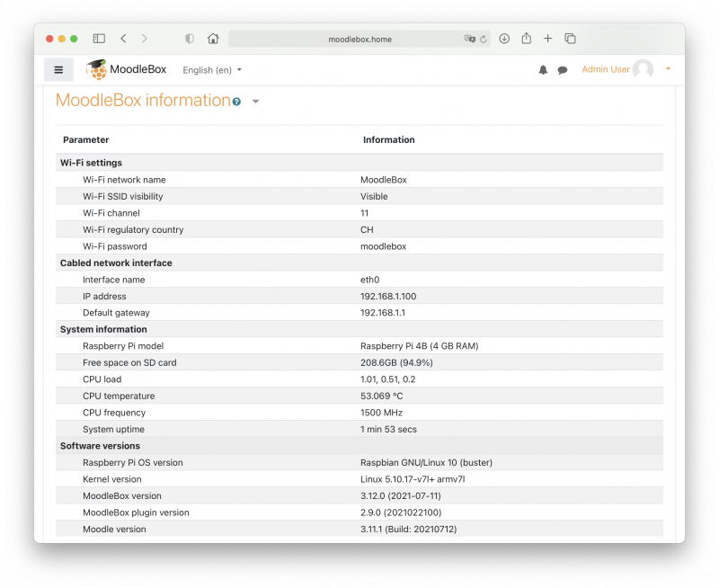Select regulatory country value CH
Viewport: 719px width, 588px height.
(x=367, y=230)
